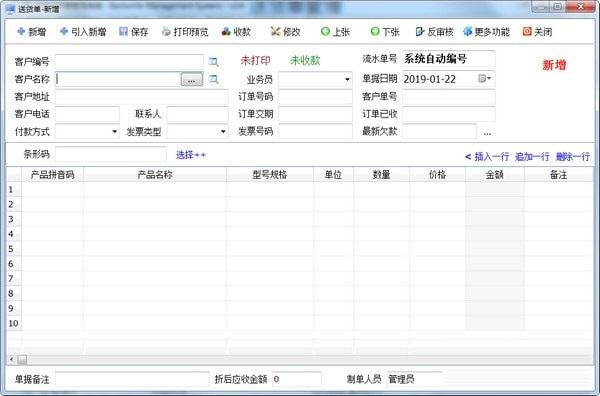Image resolution: width=600 pixels, height=396 pixels.
Task: Expand the 发票类型 dropdown
Action: (x=223, y=132)
